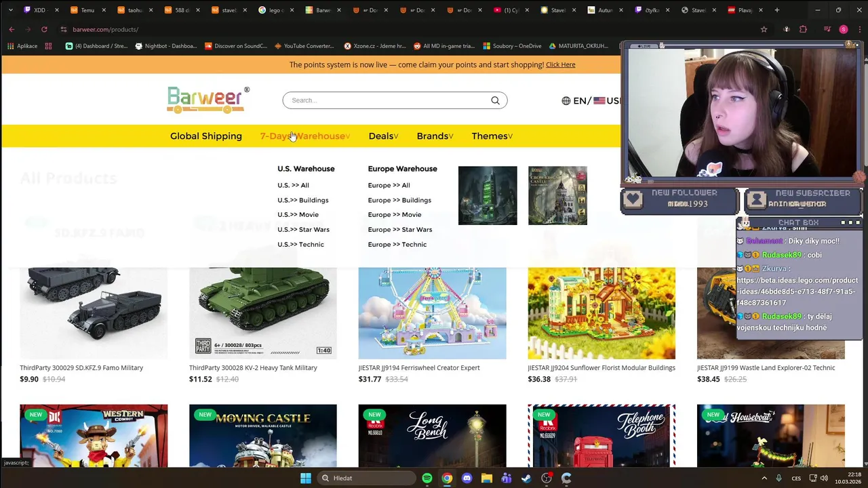This screenshot has height=488, width=868.
Task: Open the Chrome profile avatar
Action: point(843,29)
